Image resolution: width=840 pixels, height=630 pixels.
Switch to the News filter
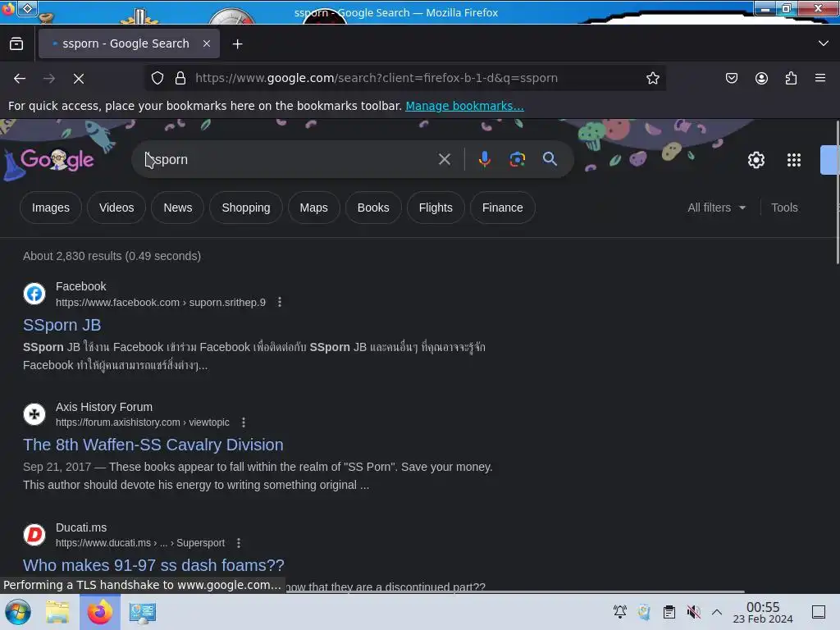coord(178,208)
